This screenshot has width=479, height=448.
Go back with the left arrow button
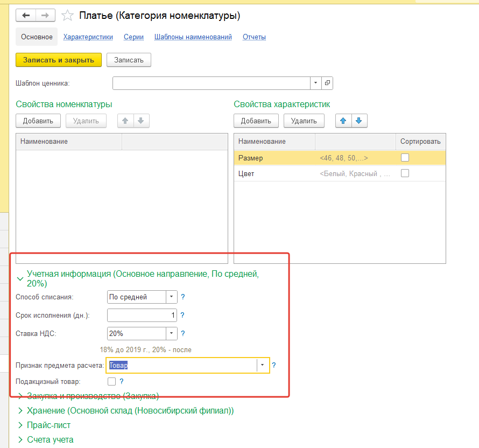click(26, 15)
